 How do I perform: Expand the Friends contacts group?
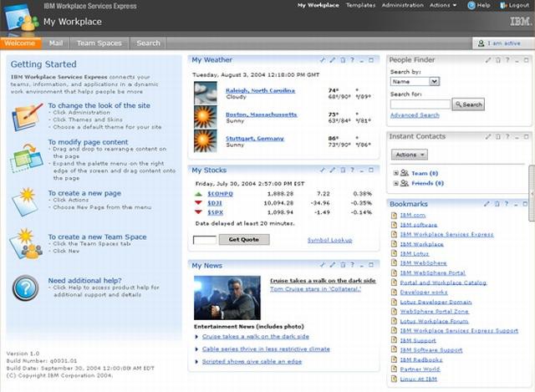[395, 182]
